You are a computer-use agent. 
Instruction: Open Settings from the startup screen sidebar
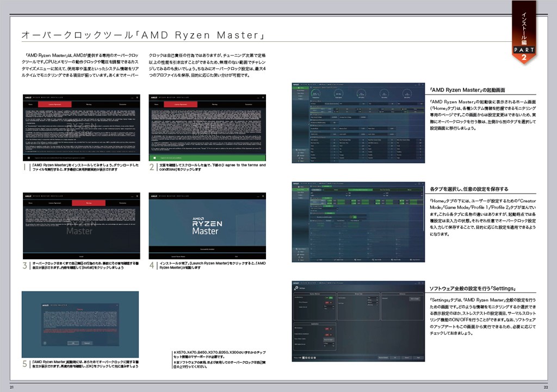click(301, 155)
